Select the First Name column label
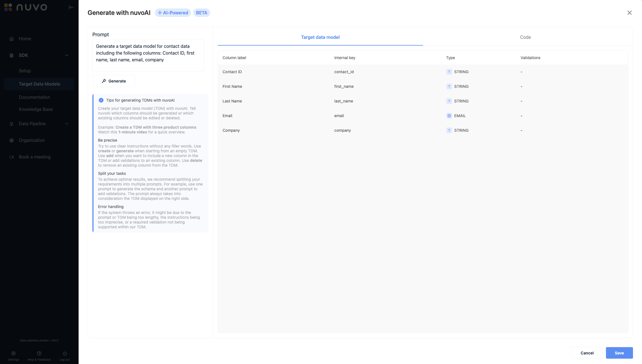The width and height of the screenshot is (642, 364). (x=232, y=86)
